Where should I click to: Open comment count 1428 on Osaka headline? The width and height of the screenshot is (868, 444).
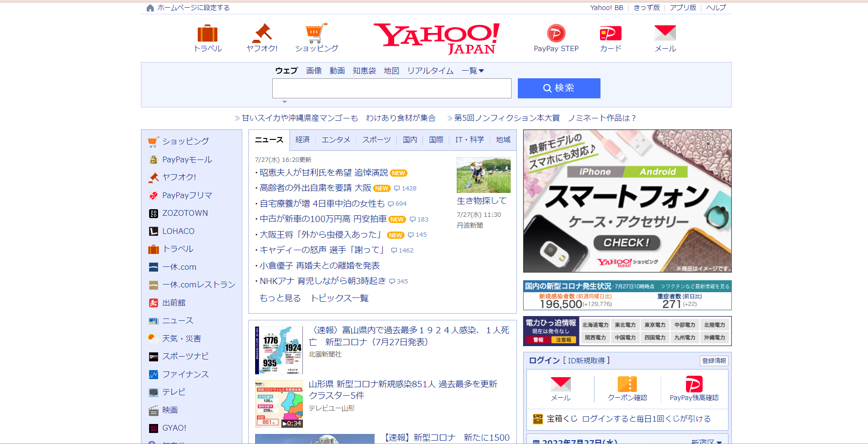coord(405,188)
